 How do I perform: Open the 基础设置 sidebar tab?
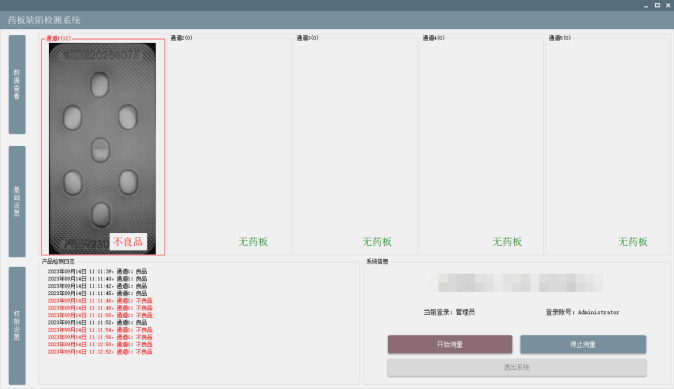pyautogui.click(x=17, y=202)
